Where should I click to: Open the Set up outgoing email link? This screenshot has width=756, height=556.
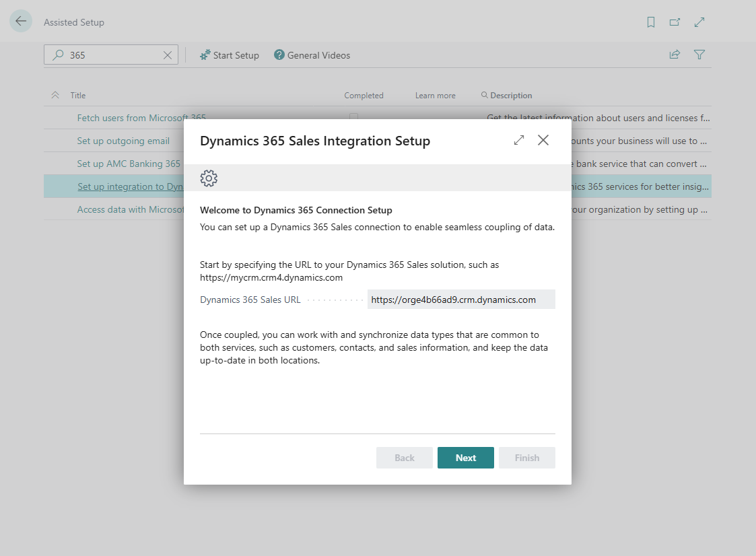pos(123,141)
